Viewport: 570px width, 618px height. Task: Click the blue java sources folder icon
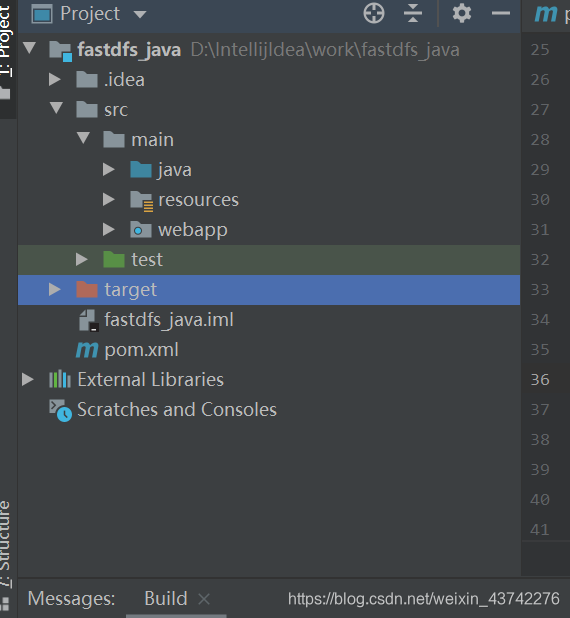tap(141, 169)
